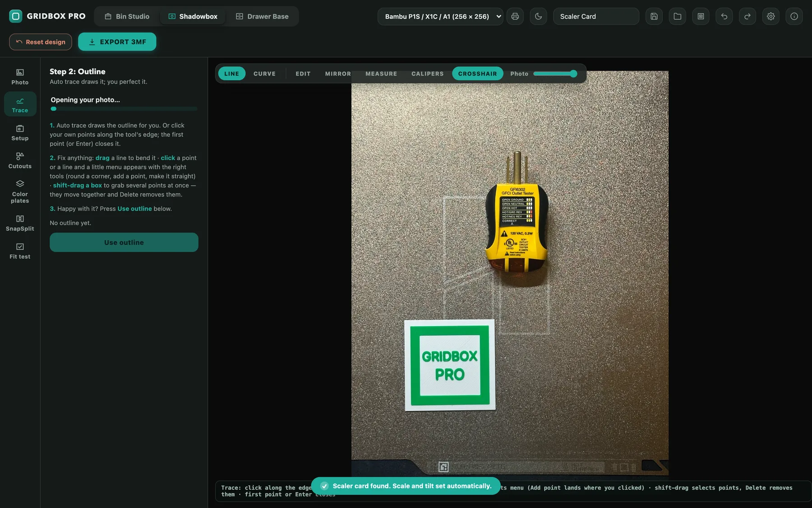812x508 pixels.
Task: Open the Drawer Base tab
Action: click(x=263, y=16)
